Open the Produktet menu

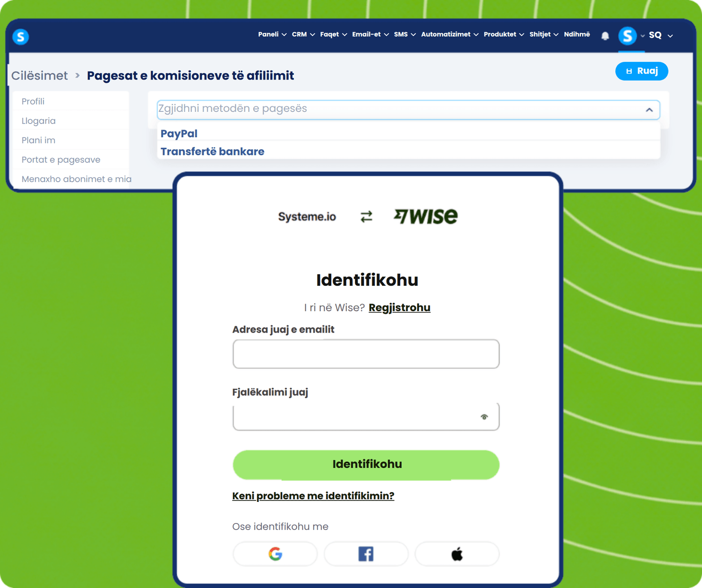coord(504,34)
